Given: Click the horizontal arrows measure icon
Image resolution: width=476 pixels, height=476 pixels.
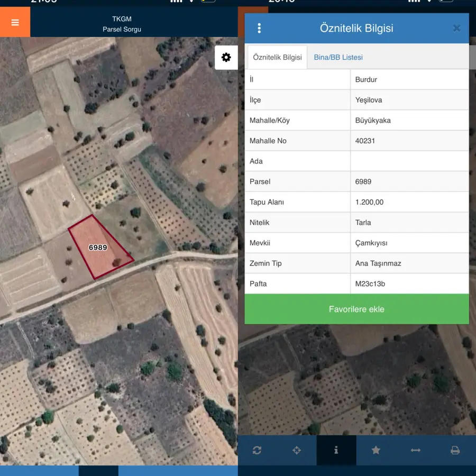Looking at the screenshot, I should pos(416,450).
